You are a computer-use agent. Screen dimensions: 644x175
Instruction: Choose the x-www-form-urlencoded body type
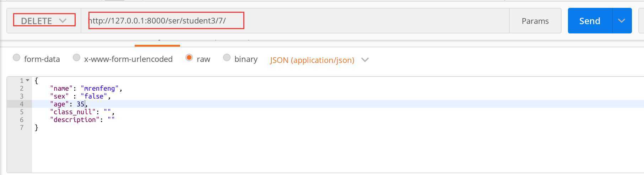76,58
